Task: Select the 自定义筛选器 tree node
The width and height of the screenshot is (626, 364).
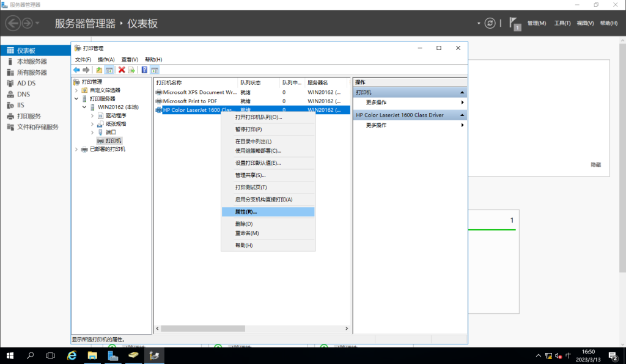Action: coord(105,90)
